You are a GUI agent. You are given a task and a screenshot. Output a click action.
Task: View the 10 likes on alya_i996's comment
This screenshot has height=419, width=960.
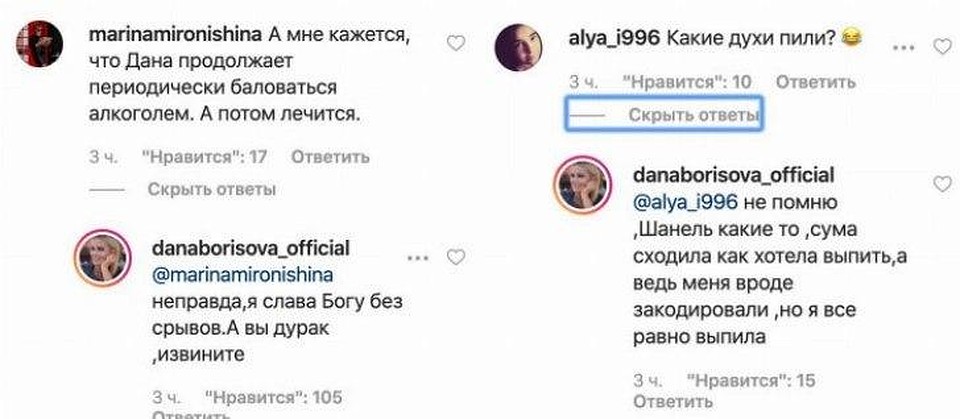(x=687, y=82)
